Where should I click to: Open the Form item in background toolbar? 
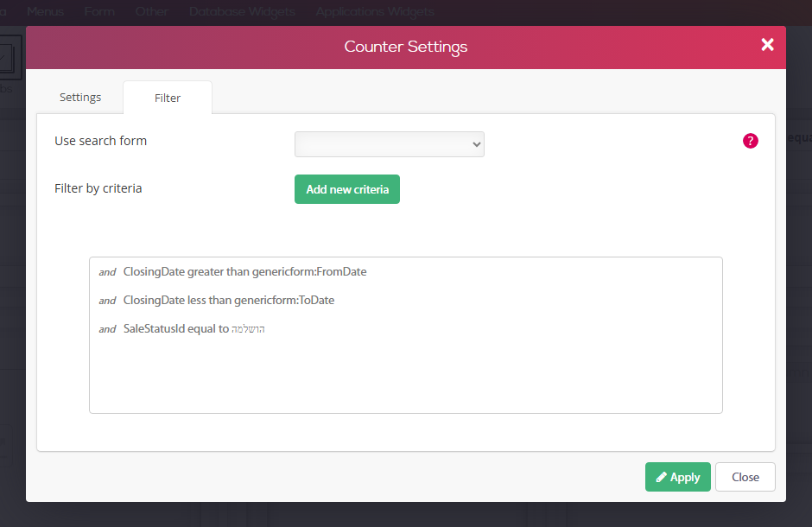point(99,11)
